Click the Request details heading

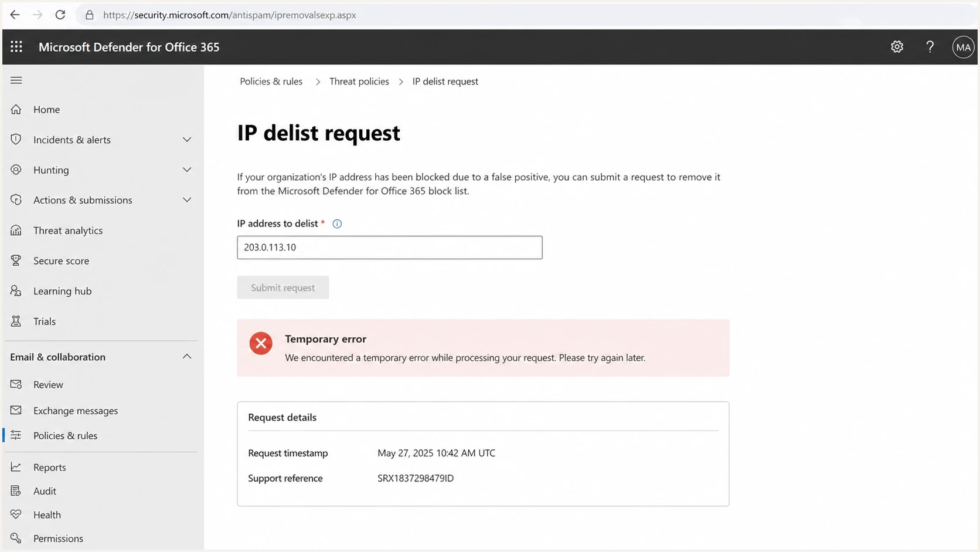(283, 417)
